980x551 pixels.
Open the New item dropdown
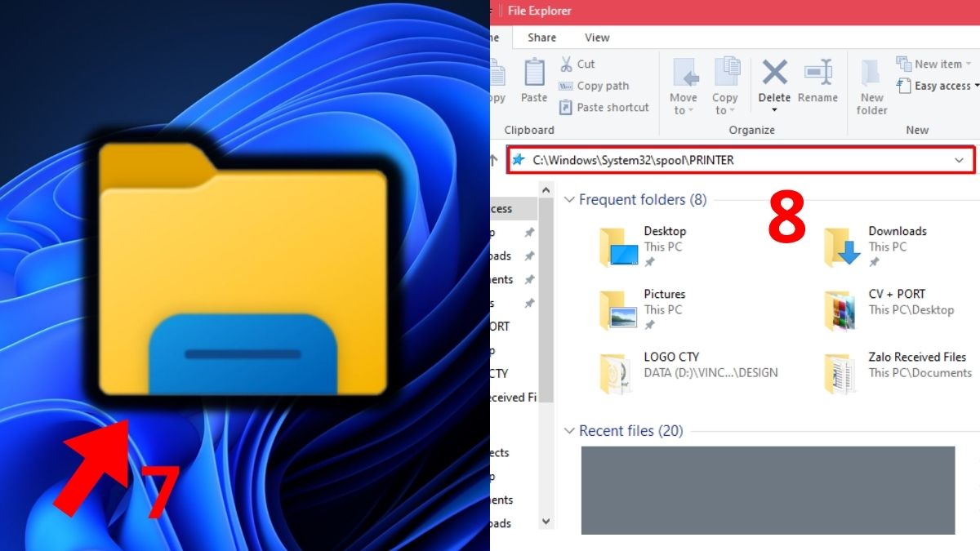click(933, 64)
